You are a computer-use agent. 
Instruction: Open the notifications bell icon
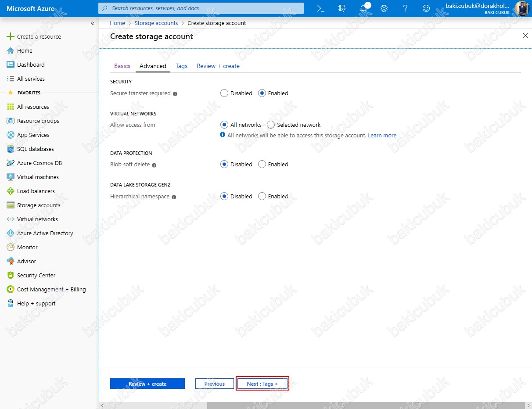tap(363, 8)
